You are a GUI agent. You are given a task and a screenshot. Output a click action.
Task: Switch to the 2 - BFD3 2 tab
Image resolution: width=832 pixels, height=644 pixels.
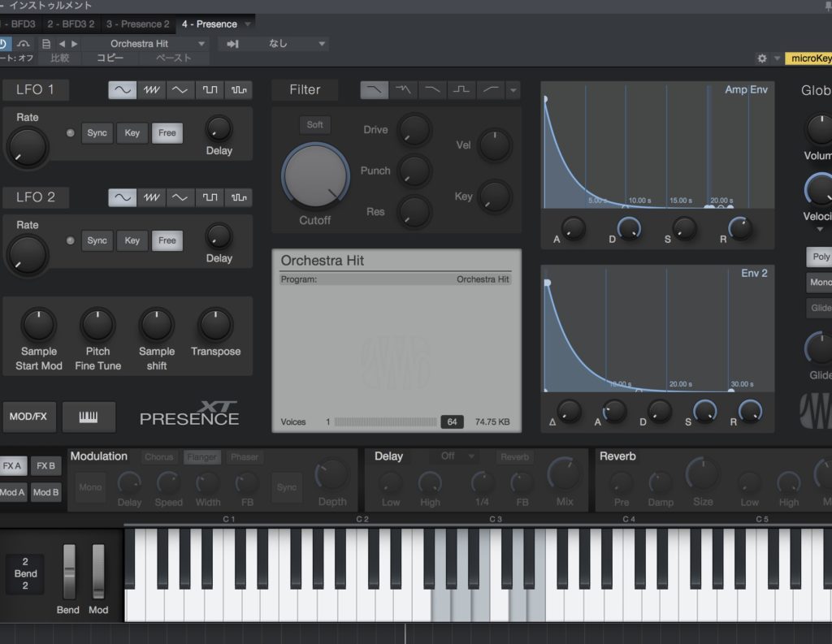70,24
